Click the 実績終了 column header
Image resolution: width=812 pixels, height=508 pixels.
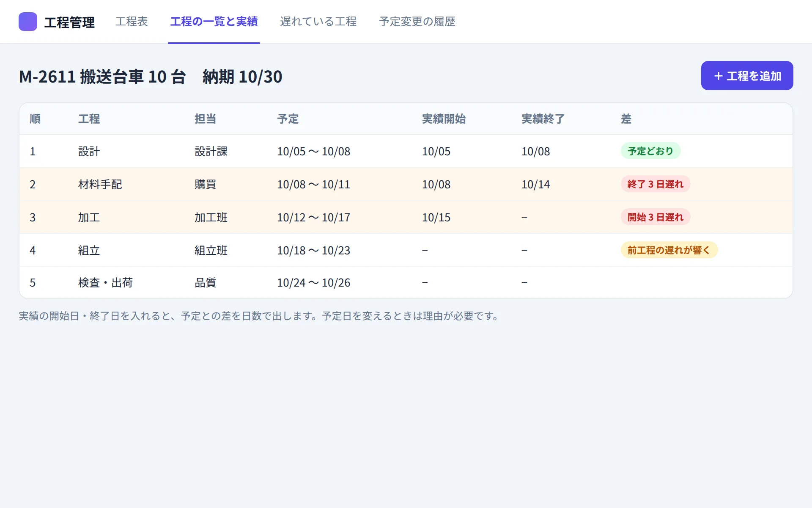pos(543,119)
